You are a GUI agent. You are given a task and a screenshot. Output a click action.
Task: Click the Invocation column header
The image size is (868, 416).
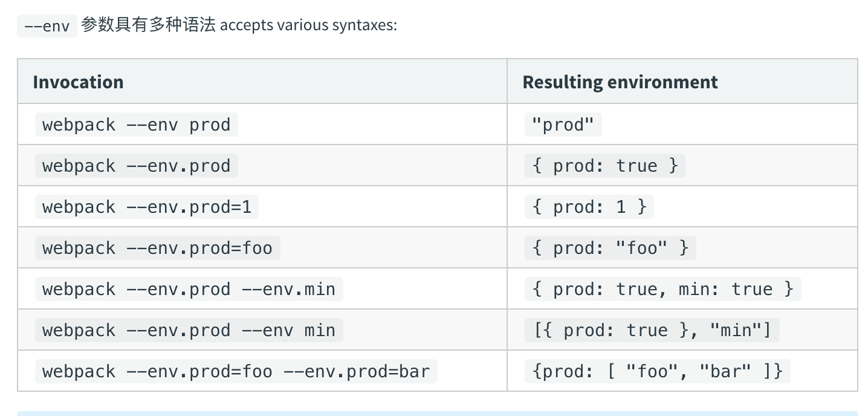pyautogui.click(x=78, y=82)
